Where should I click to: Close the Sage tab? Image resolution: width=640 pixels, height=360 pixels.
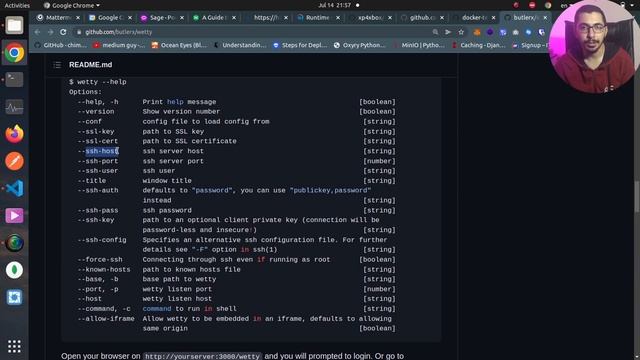182,18
